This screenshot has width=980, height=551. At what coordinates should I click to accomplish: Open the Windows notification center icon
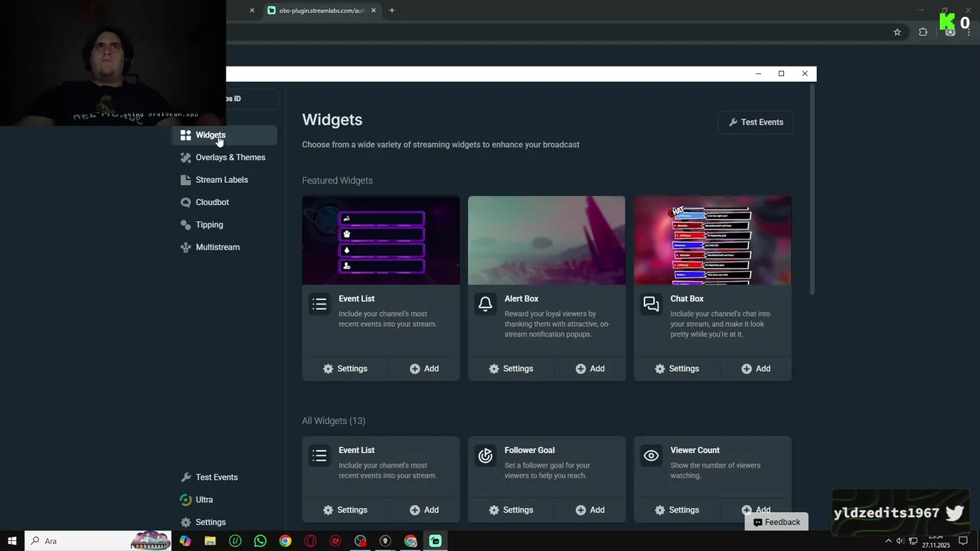click(x=964, y=541)
